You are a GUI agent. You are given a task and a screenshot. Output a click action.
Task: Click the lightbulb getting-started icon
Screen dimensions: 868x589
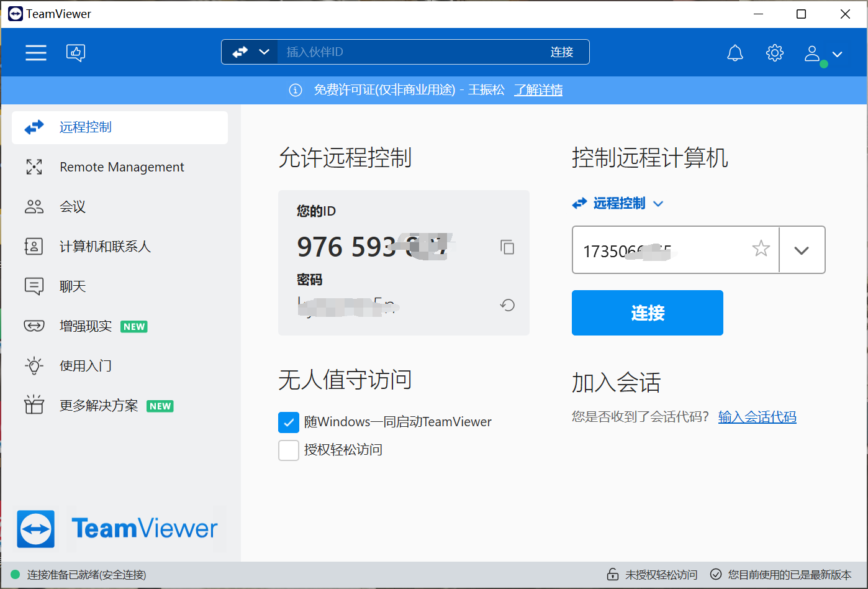34,365
